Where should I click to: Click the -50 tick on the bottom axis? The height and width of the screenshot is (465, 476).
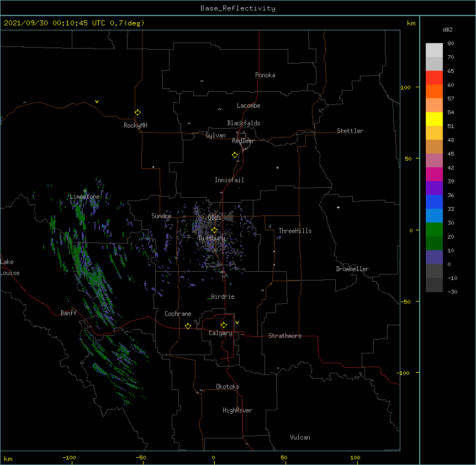[141, 457]
